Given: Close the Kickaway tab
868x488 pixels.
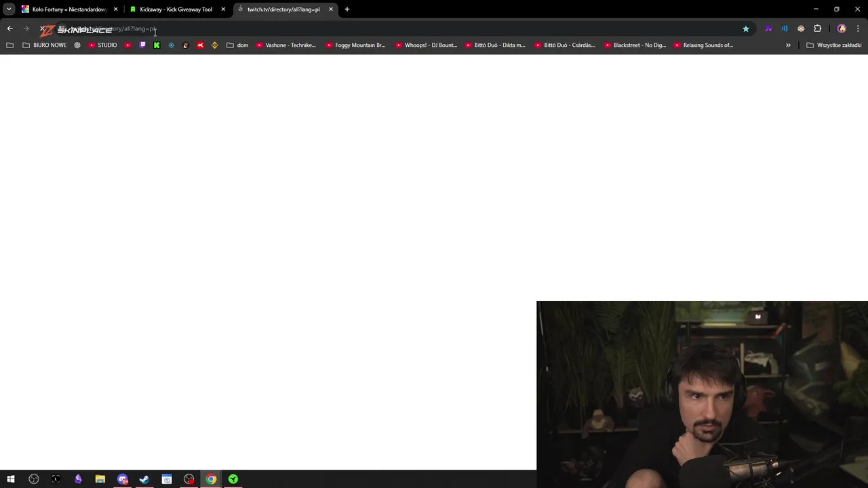Looking at the screenshot, I should pyautogui.click(x=223, y=9).
